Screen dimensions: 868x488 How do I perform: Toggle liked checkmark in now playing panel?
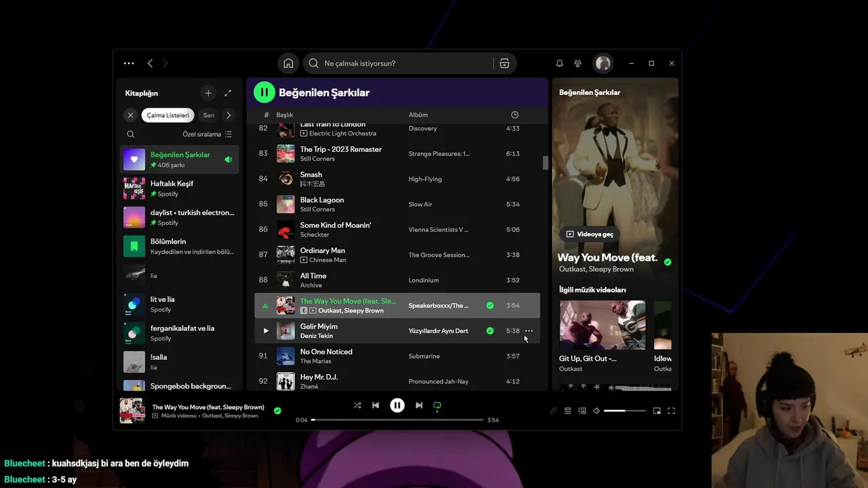[x=667, y=262]
